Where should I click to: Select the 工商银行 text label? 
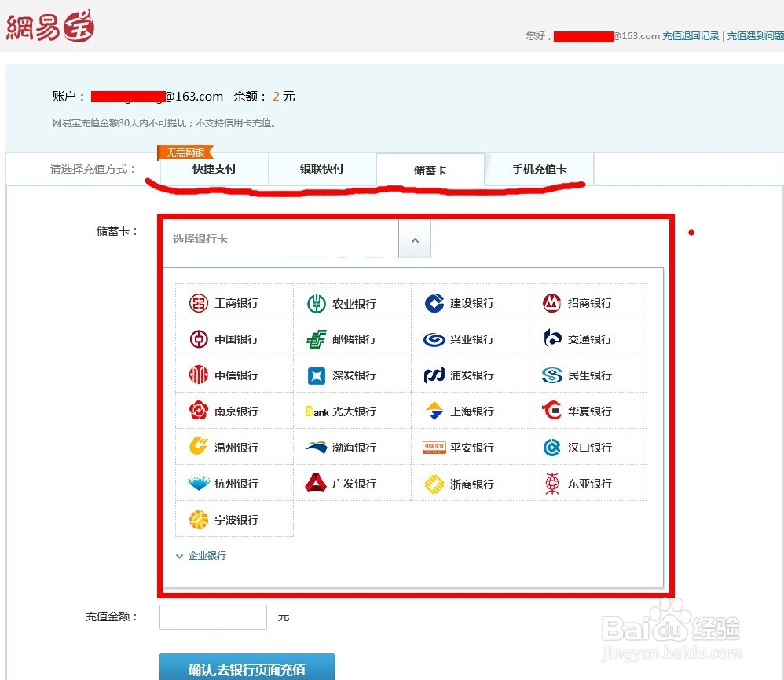[236, 303]
